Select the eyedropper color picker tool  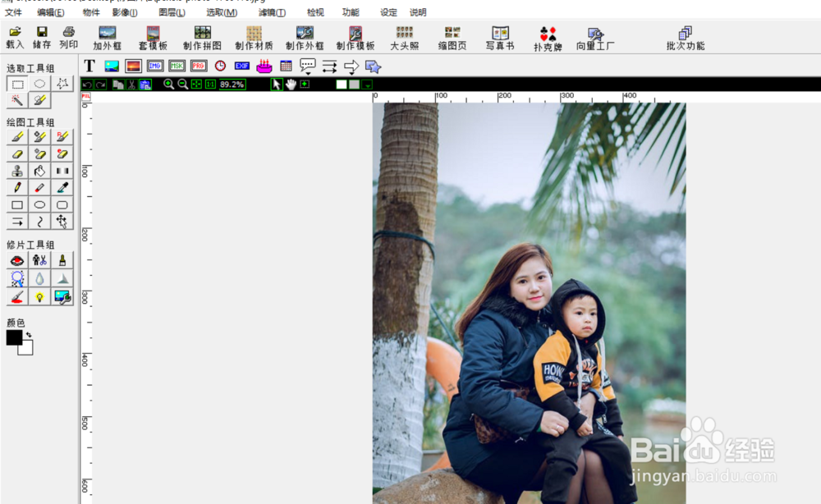(62, 187)
